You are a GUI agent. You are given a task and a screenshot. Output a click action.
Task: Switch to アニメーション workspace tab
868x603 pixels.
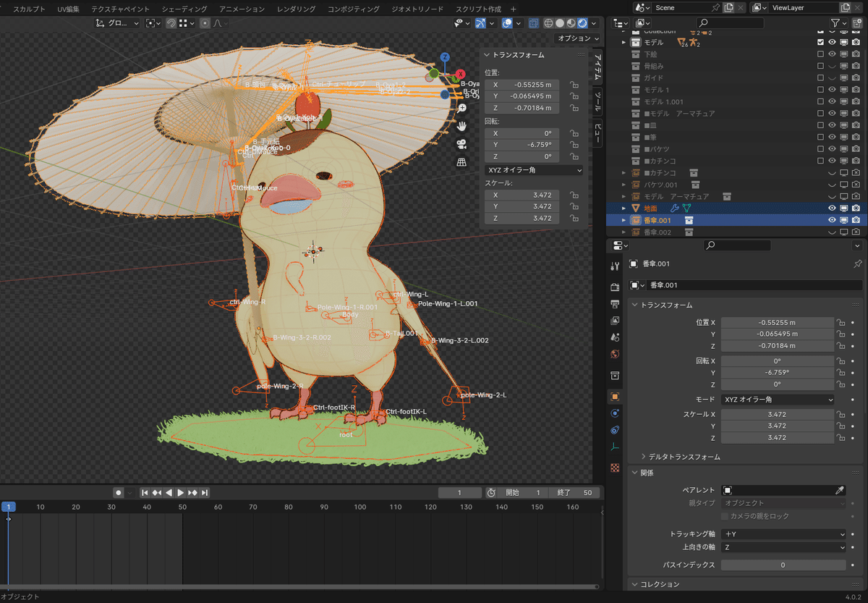point(242,9)
